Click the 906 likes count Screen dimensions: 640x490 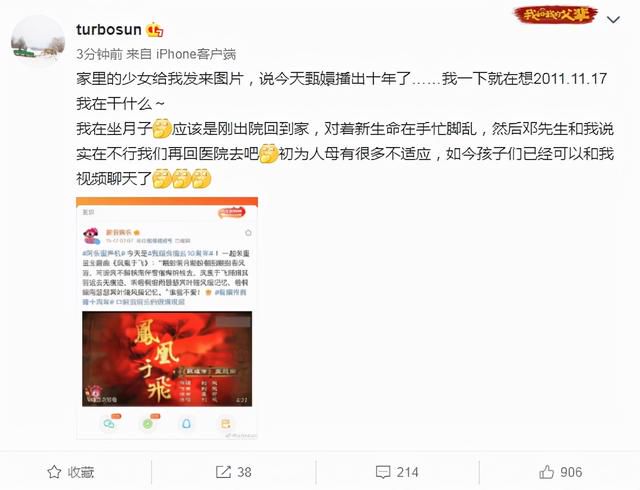(571, 472)
